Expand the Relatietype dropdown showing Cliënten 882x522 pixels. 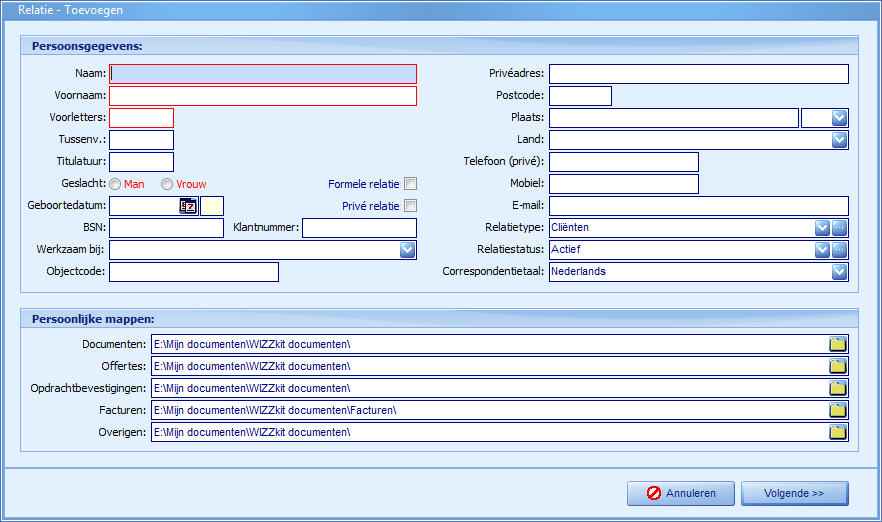coord(822,228)
